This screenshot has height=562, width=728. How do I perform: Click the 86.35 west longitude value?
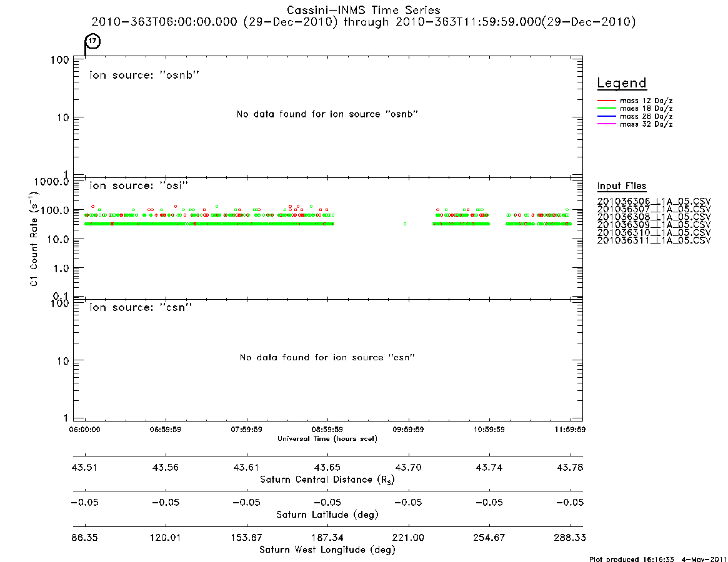84,538
